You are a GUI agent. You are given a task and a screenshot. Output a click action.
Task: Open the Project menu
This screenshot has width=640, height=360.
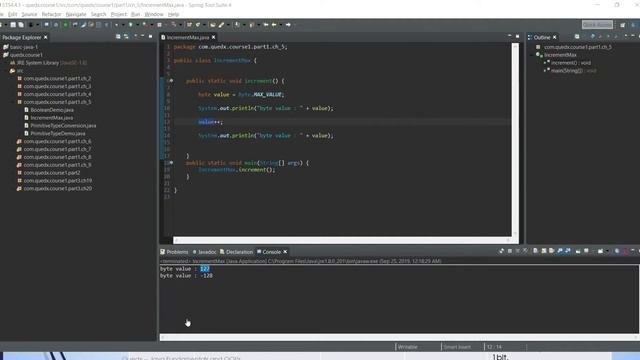pos(119,14)
